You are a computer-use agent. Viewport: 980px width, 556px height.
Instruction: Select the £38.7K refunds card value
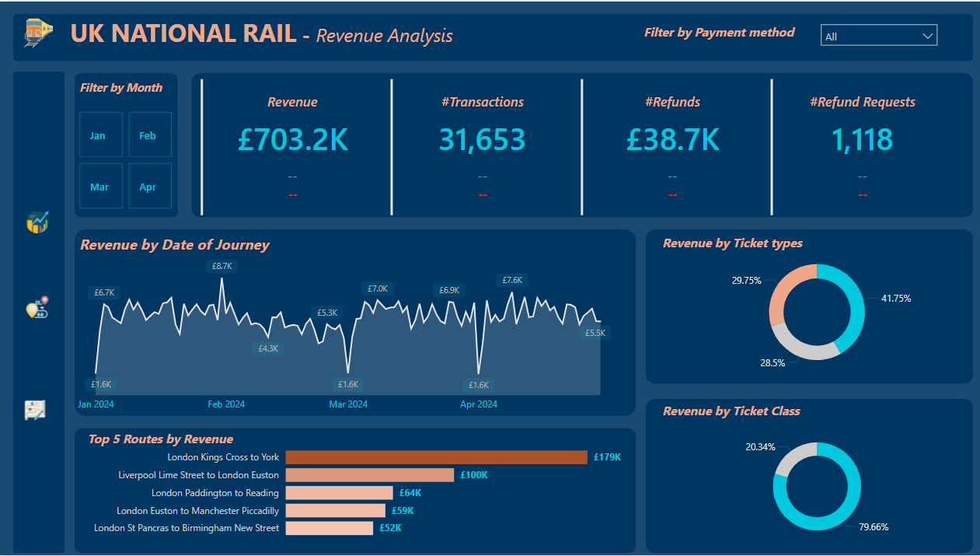pyautogui.click(x=673, y=140)
